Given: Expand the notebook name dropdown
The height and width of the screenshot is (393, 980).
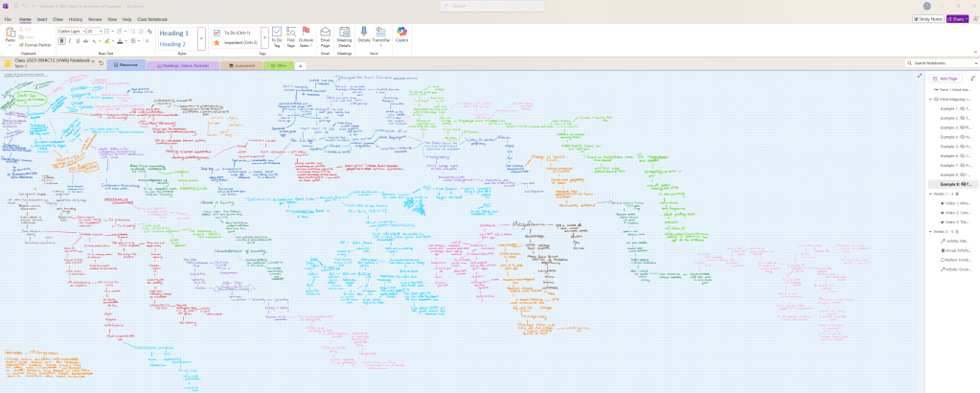Looking at the screenshot, I should (x=92, y=60).
